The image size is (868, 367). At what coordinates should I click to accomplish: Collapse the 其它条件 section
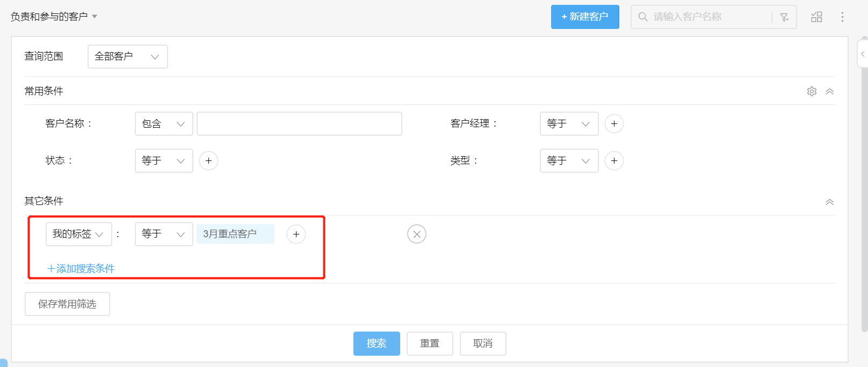[x=829, y=202]
